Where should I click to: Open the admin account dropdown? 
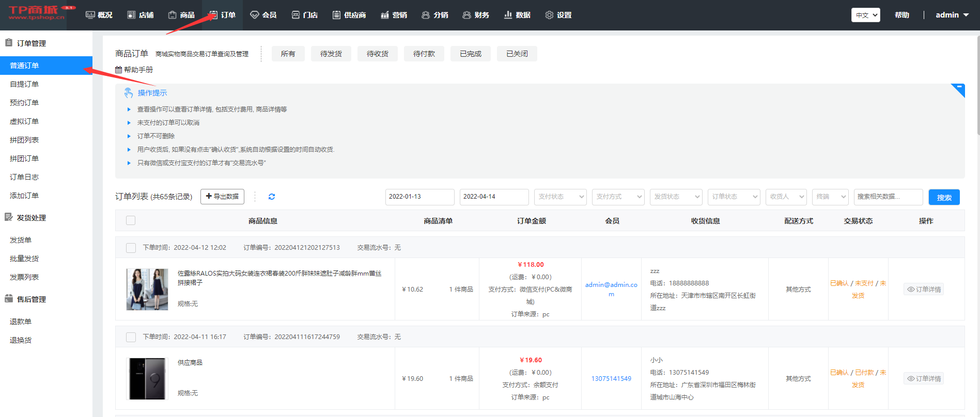click(x=952, y=15)
